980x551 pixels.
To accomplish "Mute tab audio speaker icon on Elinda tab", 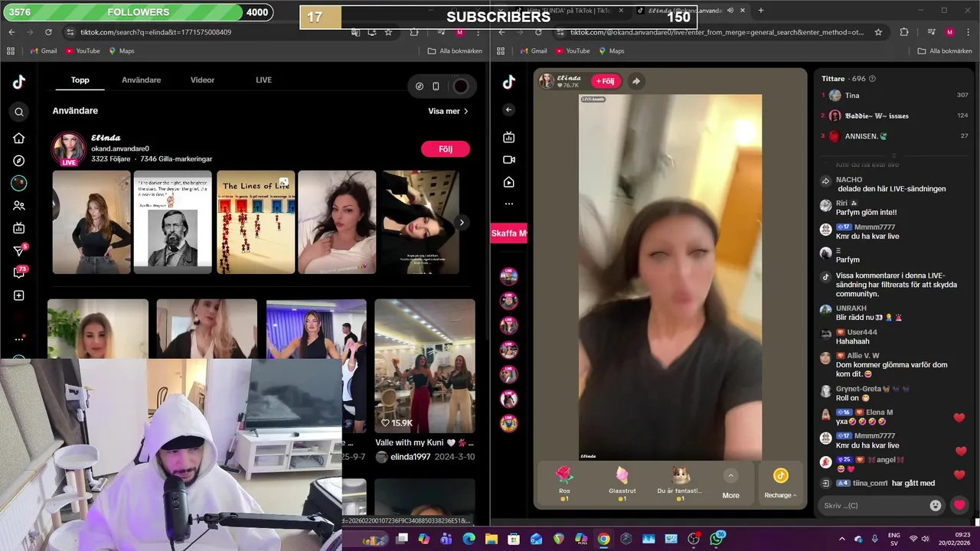I will 730,11.
